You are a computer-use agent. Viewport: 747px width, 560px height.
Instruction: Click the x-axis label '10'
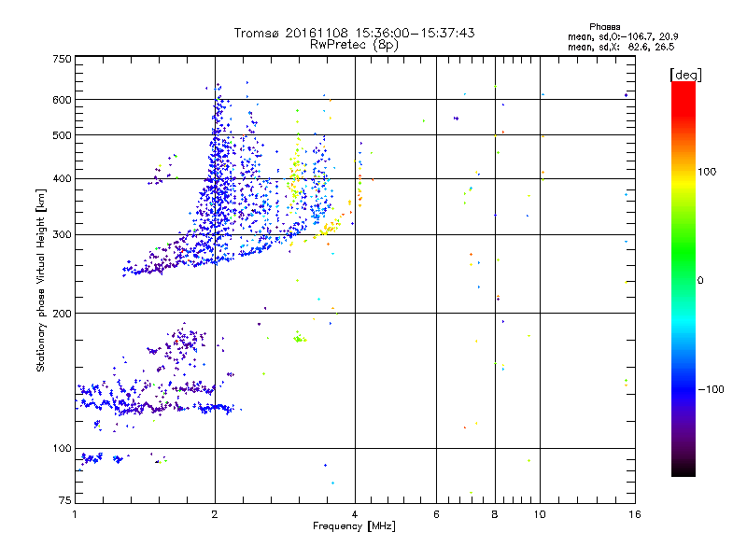point(540,514)
